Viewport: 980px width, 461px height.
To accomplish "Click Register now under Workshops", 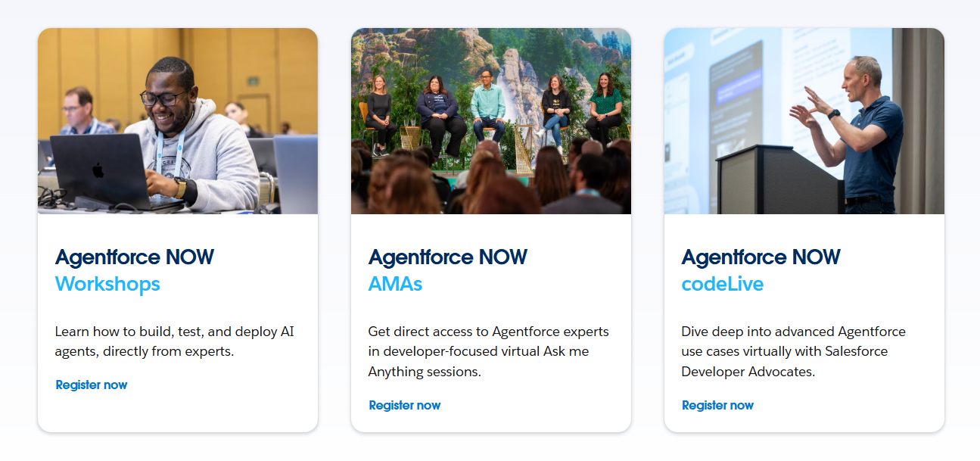I will [92, 385].
